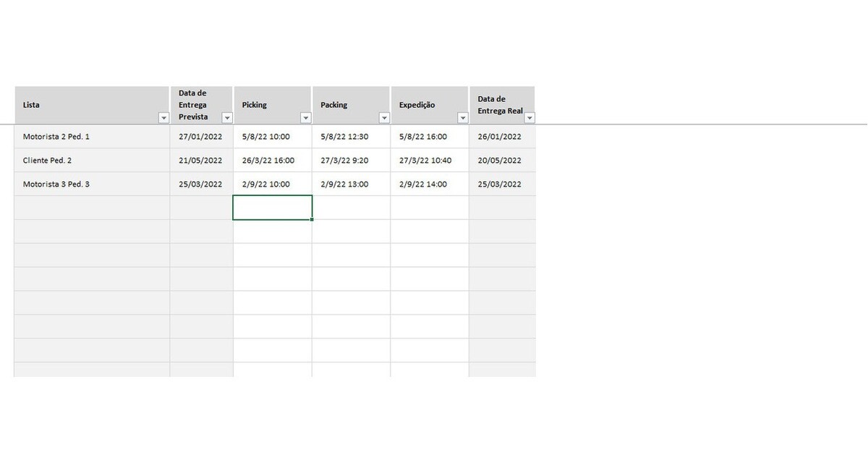Image resolution: width=868 pixels, height=463 pixels.
Task: Expand the Picking column filter dropdown
Action: tap(305, 118)
